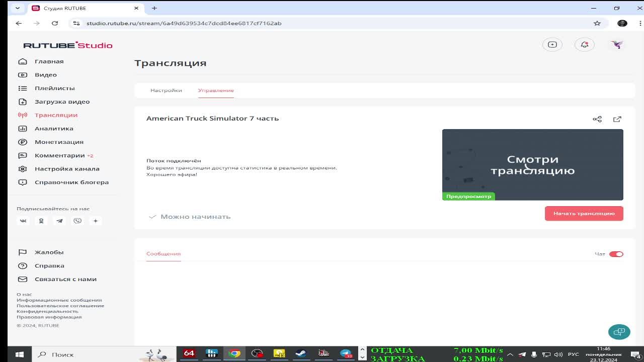Image resolution: width=644 pixels, height=362 pixels.
Task: Open volume control in tray
Action: coord(558,354)
